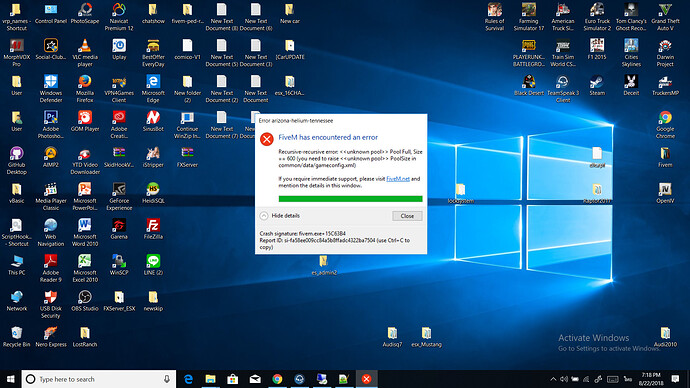Click the green progress bar in error dialog
Image resolution: width=690 pixels, height=388 pixels.
click(x=350, y=199)
